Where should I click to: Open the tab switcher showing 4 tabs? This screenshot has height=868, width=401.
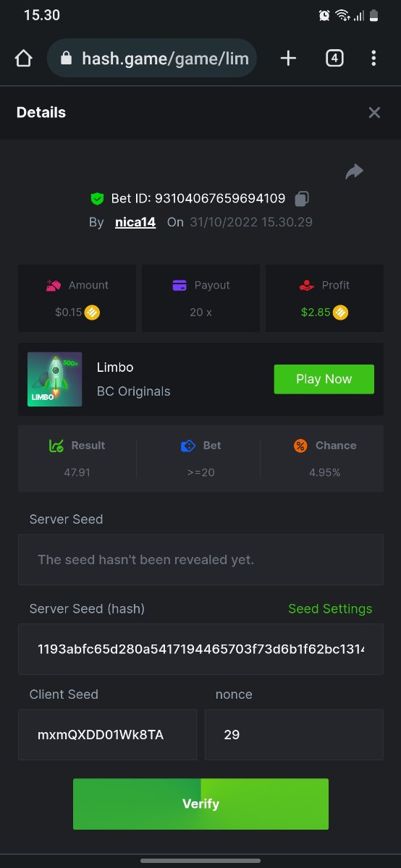(334, 59)
